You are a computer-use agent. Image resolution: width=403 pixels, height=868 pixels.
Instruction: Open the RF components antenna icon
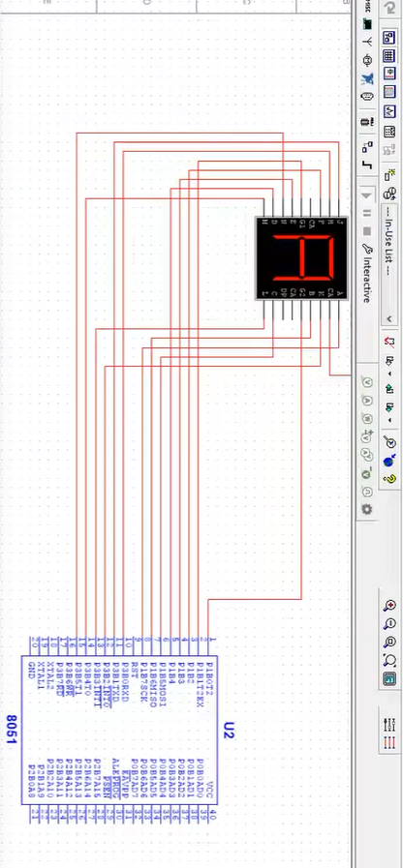[367, 42]
